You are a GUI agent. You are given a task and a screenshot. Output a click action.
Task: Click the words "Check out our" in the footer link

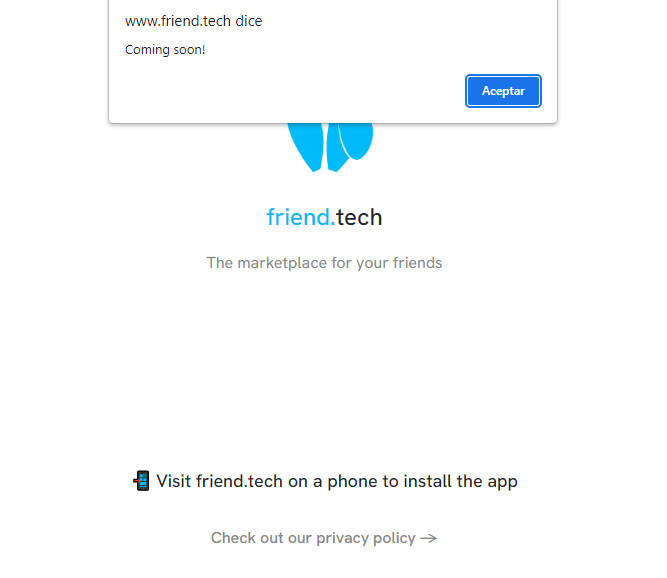[x=261, y=538]
